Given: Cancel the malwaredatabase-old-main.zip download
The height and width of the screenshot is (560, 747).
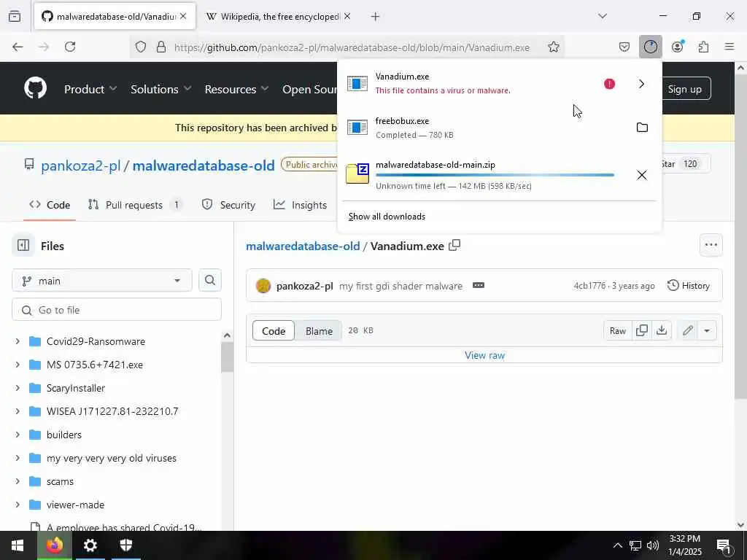Looking at the screenshot, I should tap(642, 175).
